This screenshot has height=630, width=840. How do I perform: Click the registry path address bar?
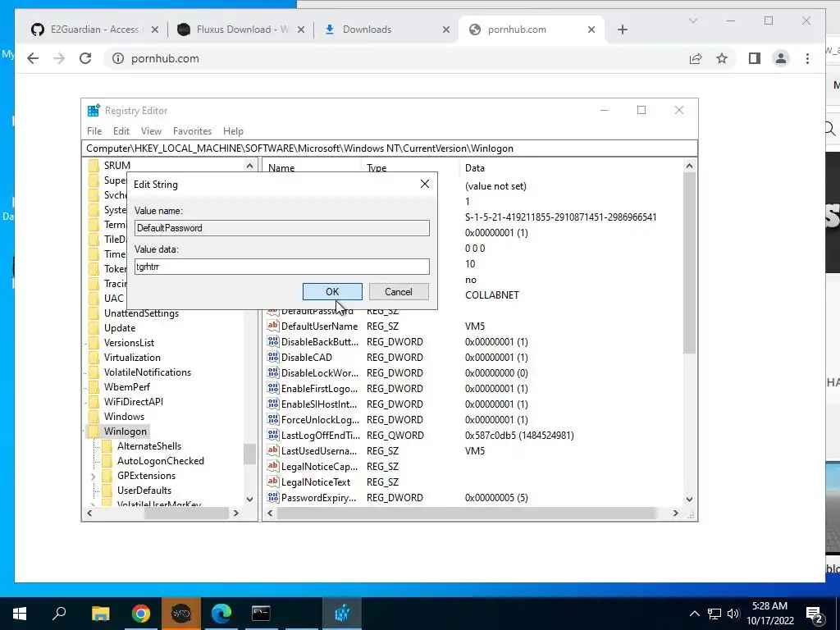point(390,148)
